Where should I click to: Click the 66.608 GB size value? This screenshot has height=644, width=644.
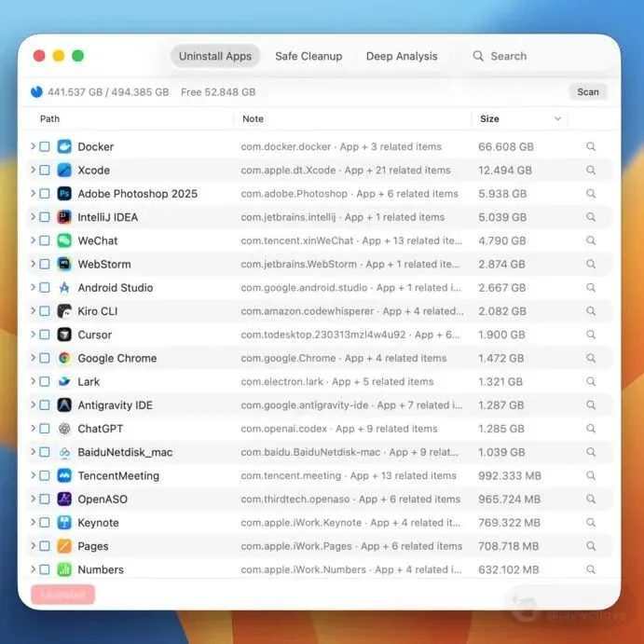click(x=506, y=146)
